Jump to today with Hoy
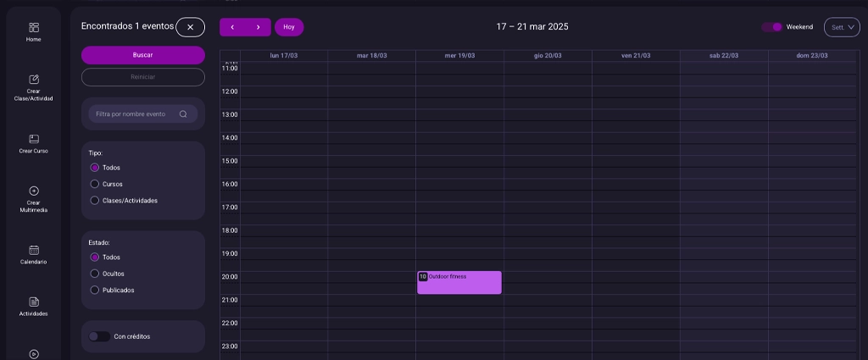The width and height of the screenshot is (868, 360). click(289, 27)
